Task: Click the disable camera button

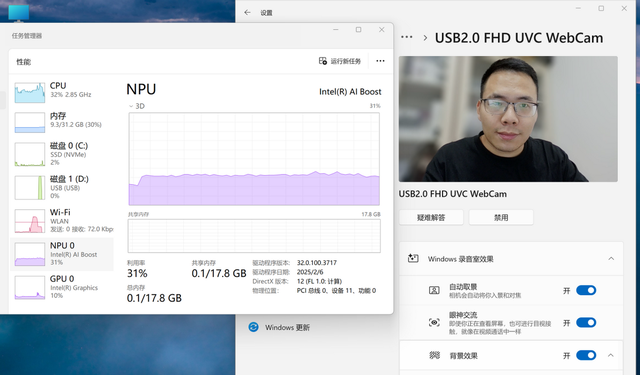Action: point(501,217)
